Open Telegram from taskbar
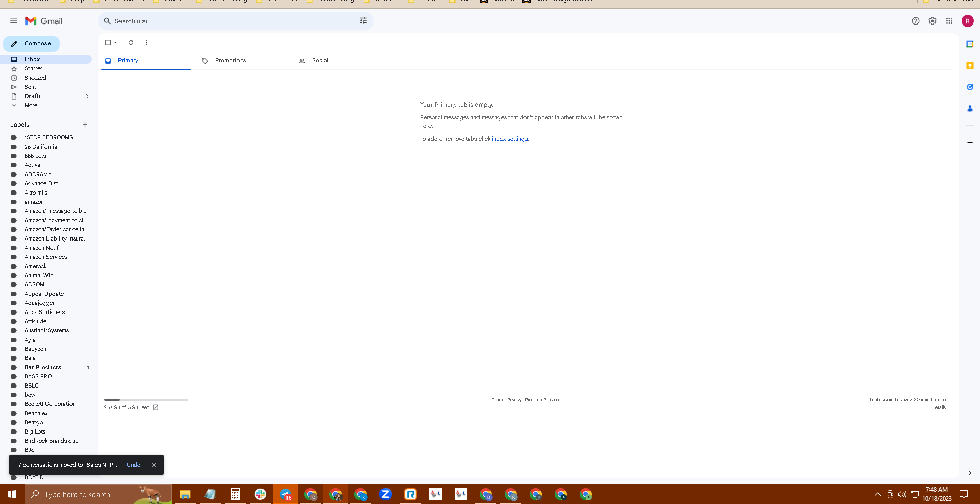 (285, 494)
